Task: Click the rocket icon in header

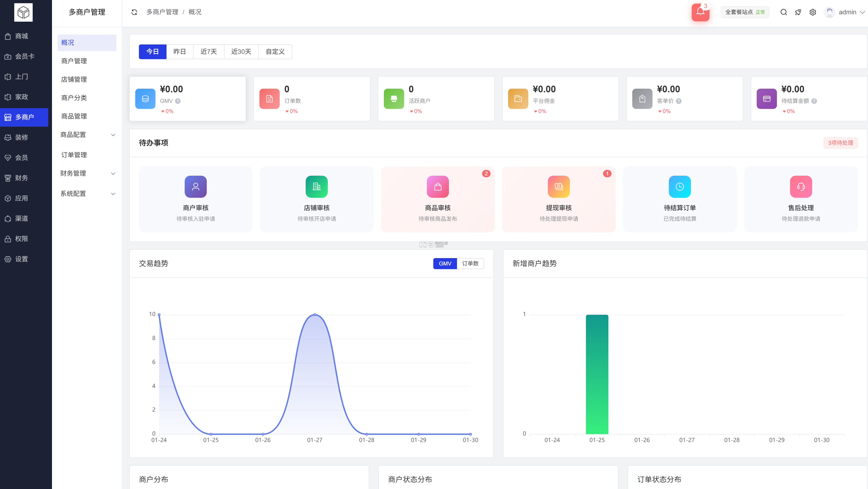Action: (x=798, y=12)
